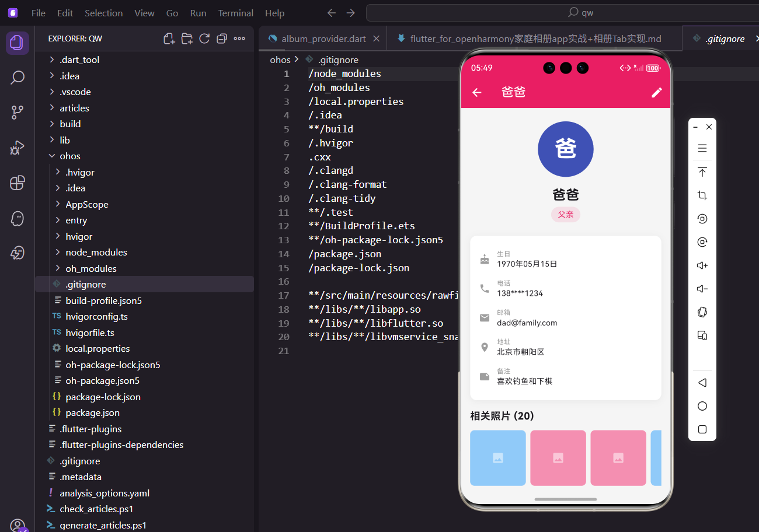Tap the back arrow in phone app bar
The height and width of the screenshot is (532, 759).
[477, 92]
